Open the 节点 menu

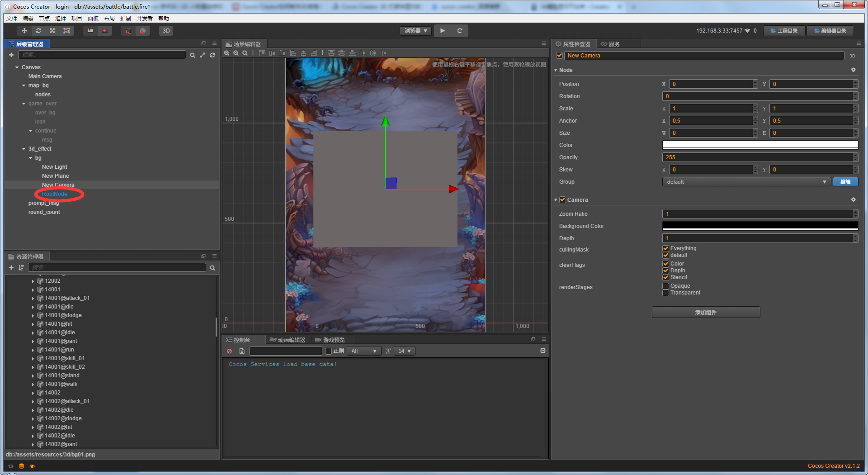(x=44, y=19)
